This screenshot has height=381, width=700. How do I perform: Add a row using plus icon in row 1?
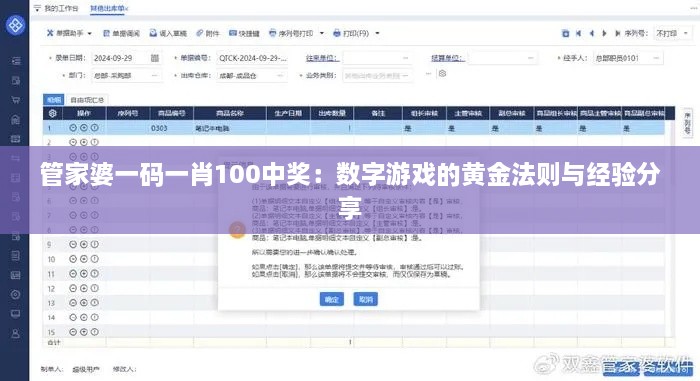84,128
